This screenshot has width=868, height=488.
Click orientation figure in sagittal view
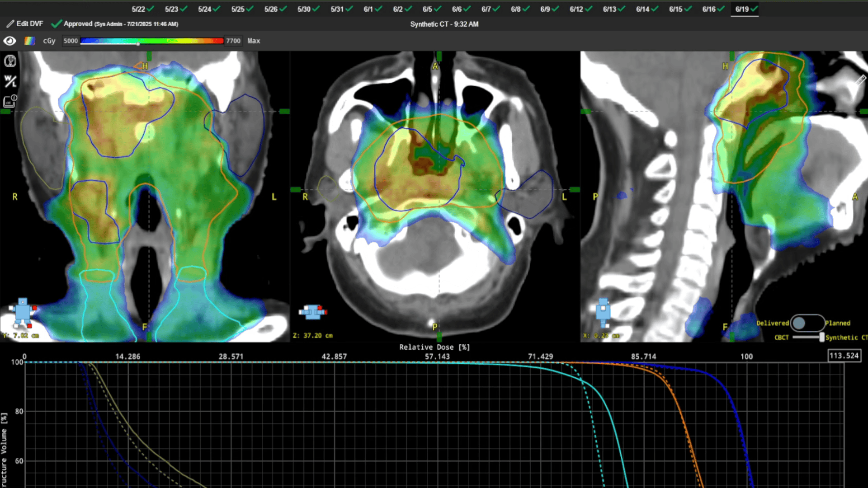[603, 312]
